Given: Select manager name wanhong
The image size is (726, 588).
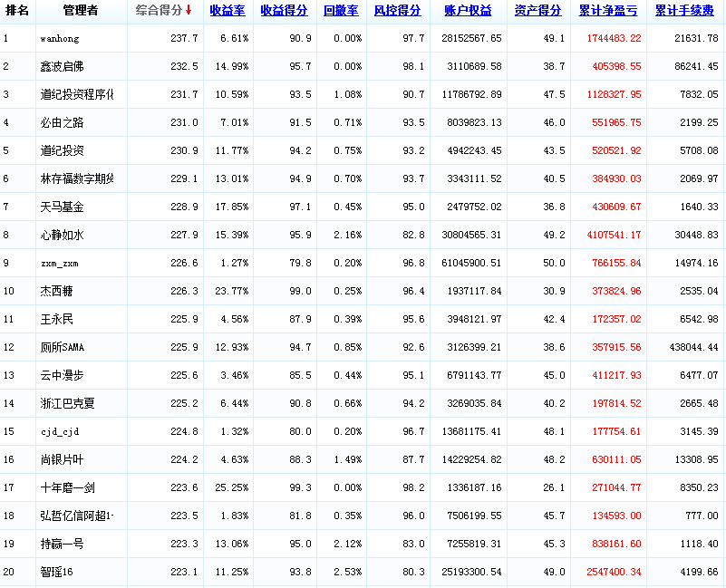Looking at the screenshot, I should point(59,38).
